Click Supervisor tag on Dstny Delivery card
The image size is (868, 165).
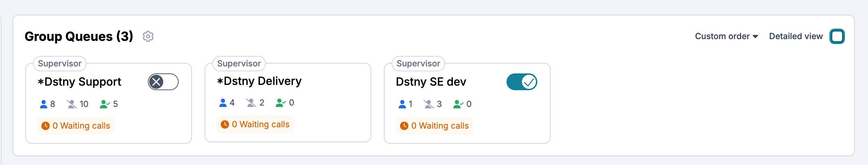[239, 64]
